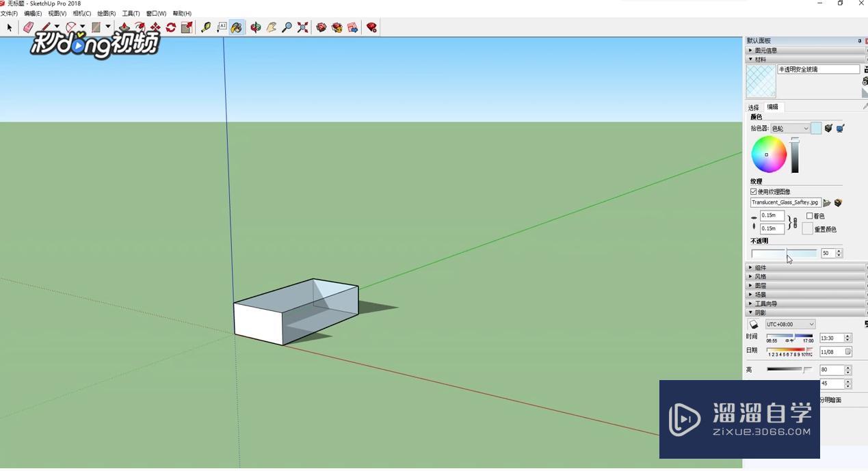Collapse the 阴影 panel
Screen dimensions: 868x471
804,312
